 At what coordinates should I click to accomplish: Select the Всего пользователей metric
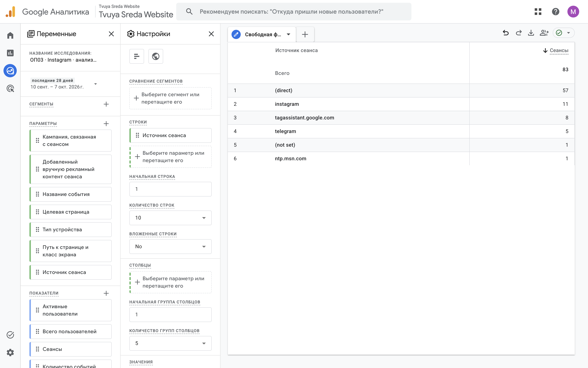[70, 332]
